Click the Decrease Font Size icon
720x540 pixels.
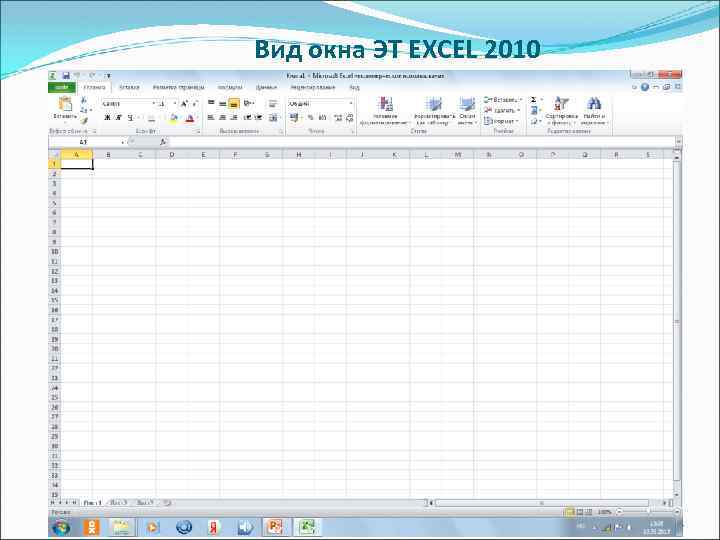[x=194, y=104]
